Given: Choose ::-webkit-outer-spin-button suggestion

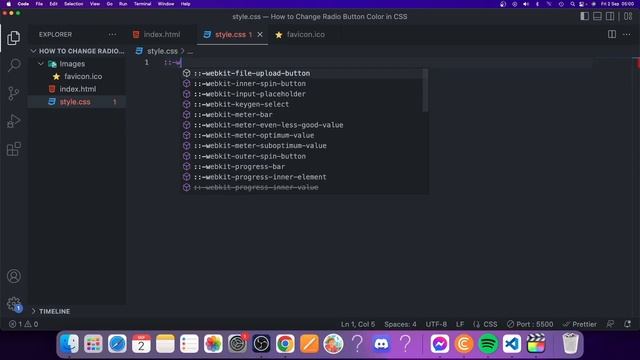Looking at the screenshot, I should (302, 156).
